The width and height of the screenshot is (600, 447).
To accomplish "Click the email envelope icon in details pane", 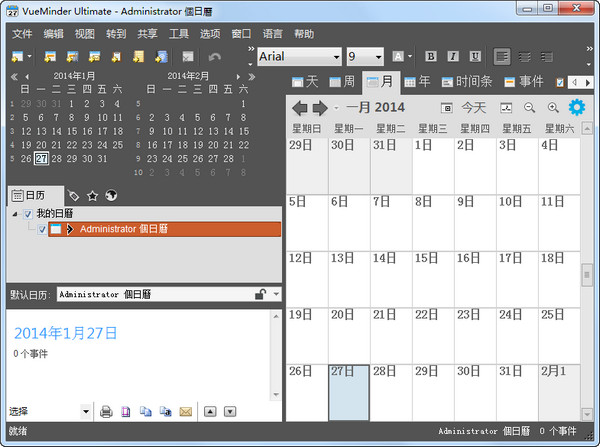I will pyautogui.click(x=185, y=411).
